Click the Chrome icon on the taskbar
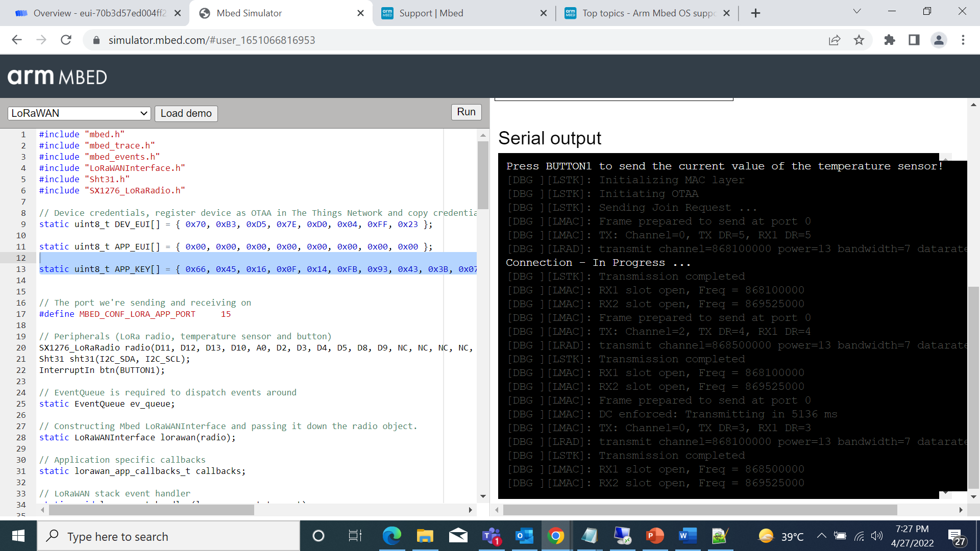The width and height of the screenshot is (980, 551). [x=556, y=536]
